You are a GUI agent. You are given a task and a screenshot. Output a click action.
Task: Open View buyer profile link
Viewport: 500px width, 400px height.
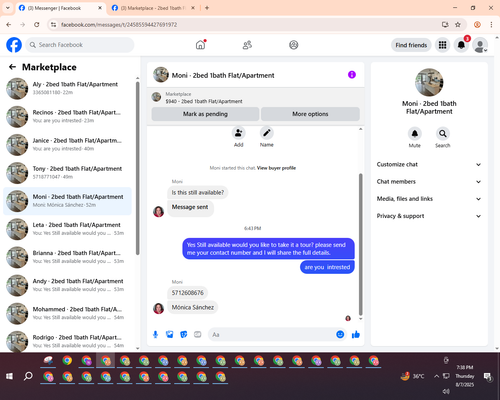pyautogui.click(x=276, y=168)
